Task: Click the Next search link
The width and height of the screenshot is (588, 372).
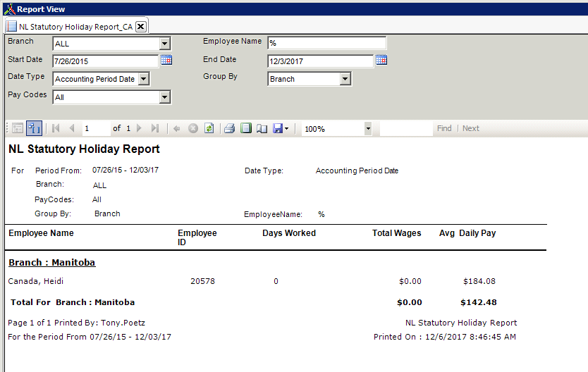Action: click(471, 128)
